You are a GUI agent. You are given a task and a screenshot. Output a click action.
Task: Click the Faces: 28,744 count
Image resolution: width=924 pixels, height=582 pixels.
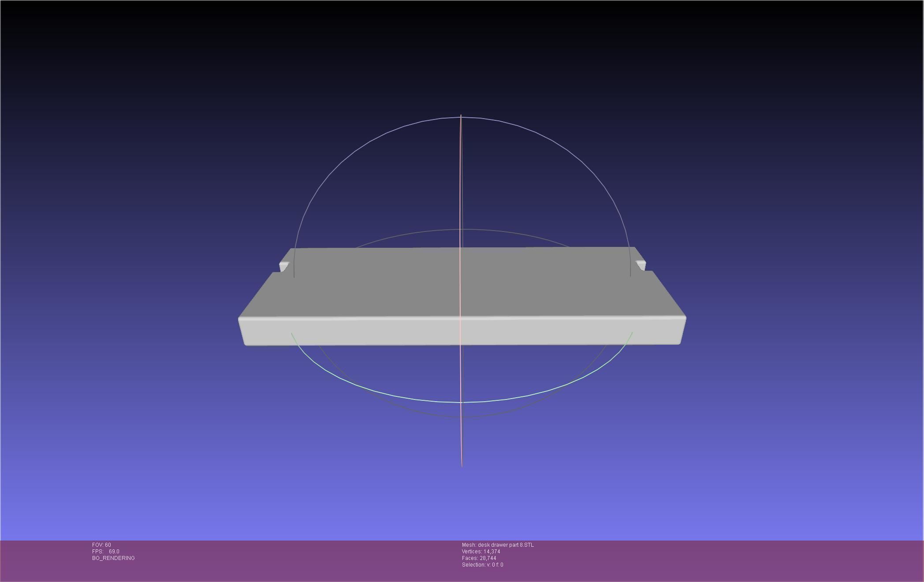(x=479, y=558)
